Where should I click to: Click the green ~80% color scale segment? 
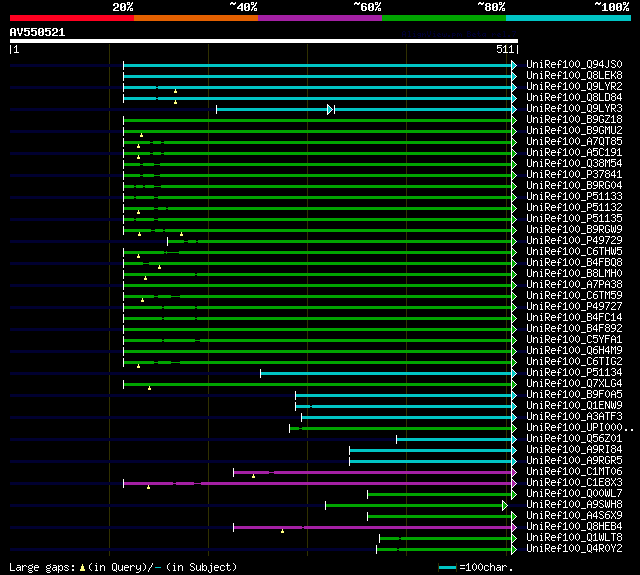tap(444, 18)
